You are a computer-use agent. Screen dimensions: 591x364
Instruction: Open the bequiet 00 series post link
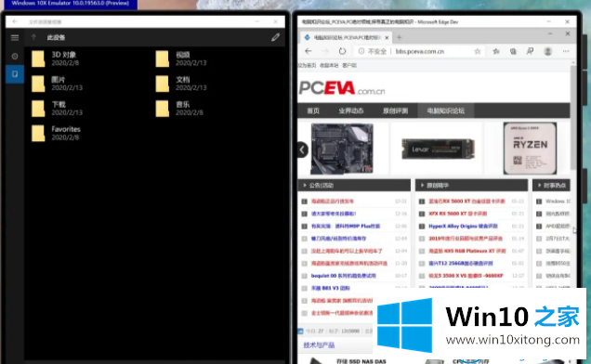tap(344, 276)
